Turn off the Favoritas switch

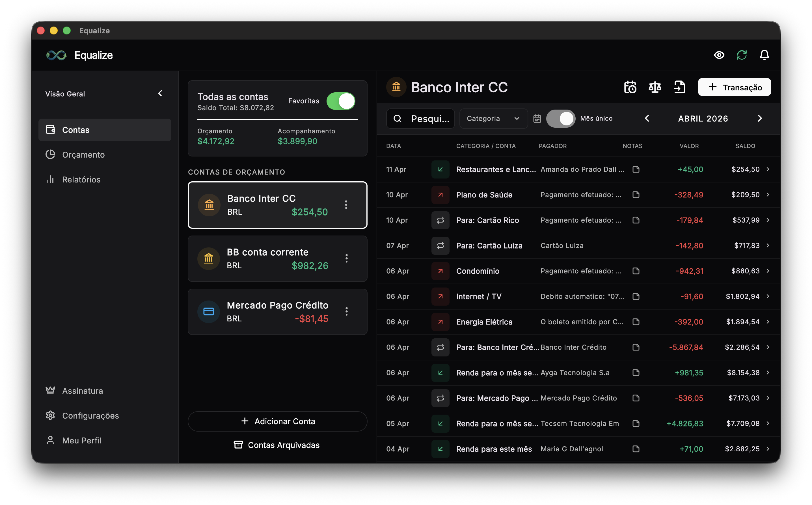341,101
